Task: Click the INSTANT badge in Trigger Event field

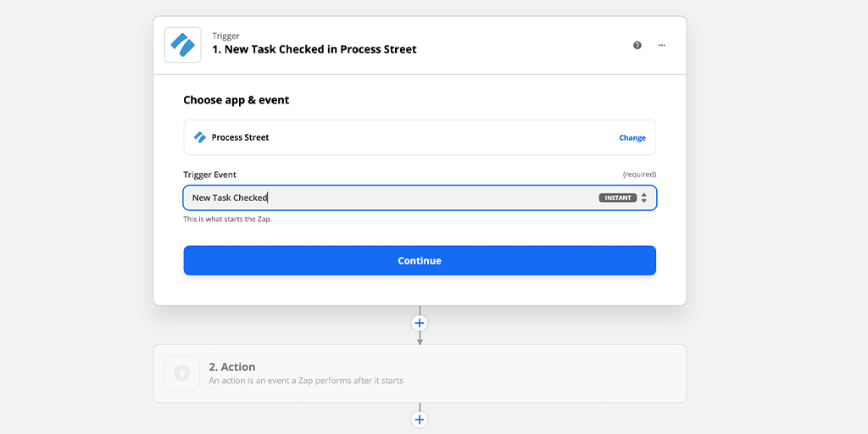Action: coord(618,198)
